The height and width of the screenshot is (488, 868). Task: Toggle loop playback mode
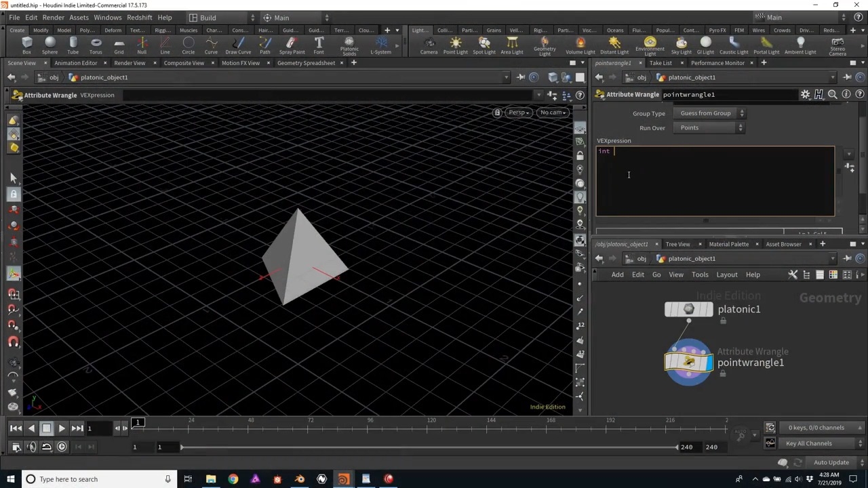46,447
